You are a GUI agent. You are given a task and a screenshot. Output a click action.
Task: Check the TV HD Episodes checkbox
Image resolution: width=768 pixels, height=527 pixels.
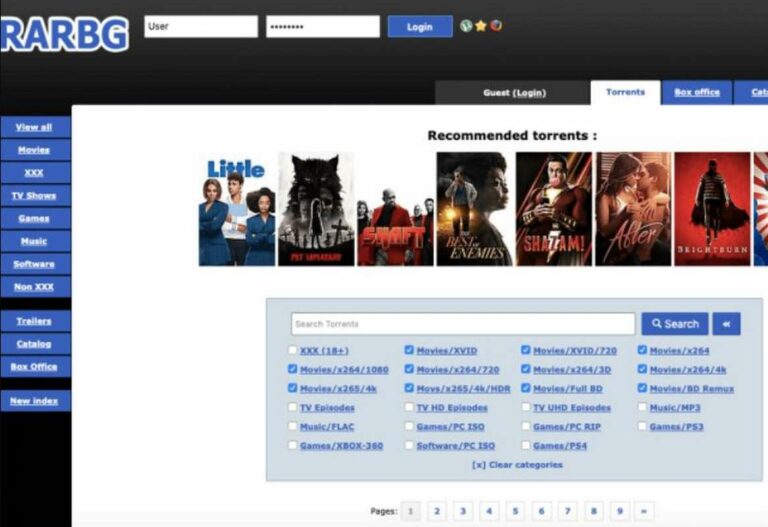pyautogui.click(x=409, y=407)
